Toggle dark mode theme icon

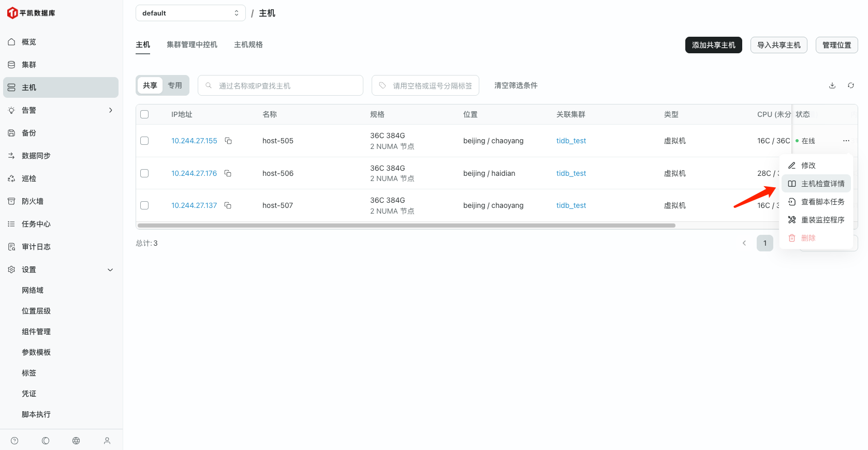click(46, 441)
